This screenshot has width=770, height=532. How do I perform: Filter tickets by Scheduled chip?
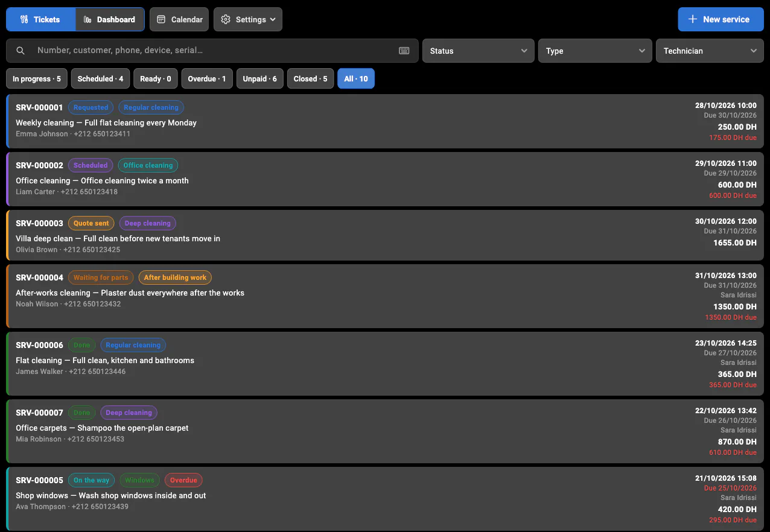pyautogui.click(x=100, y=78)
